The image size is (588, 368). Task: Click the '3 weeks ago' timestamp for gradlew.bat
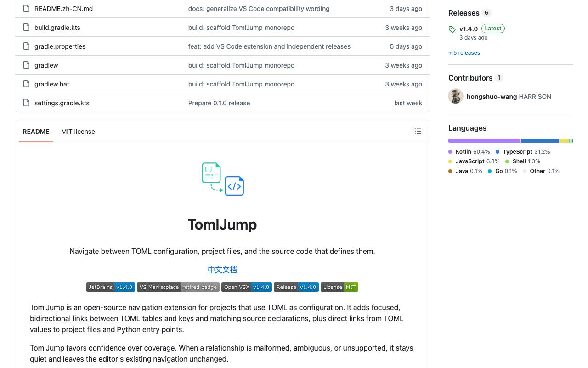point(404,84)
